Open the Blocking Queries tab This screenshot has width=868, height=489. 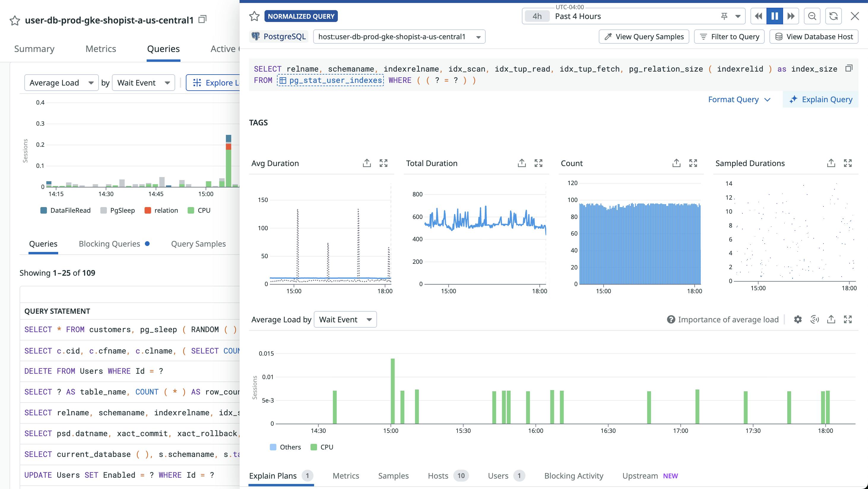click(110, 244)
